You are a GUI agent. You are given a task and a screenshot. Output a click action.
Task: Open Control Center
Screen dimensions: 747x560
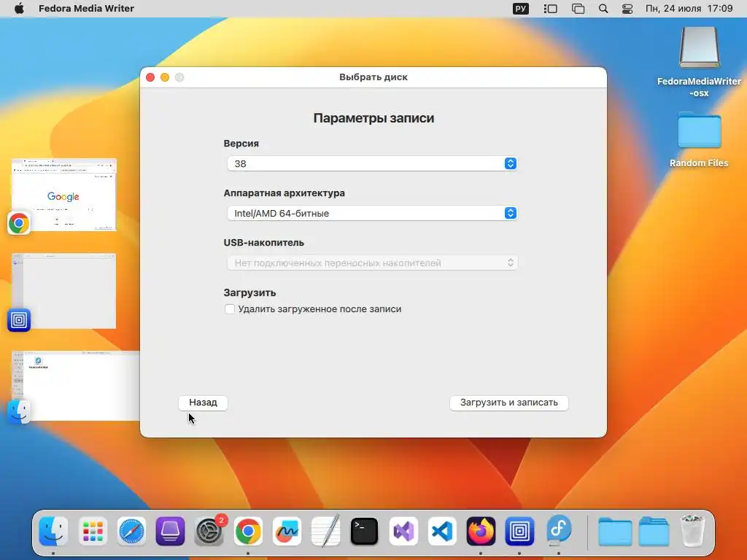pyautogui.click(x=627, y=9)
